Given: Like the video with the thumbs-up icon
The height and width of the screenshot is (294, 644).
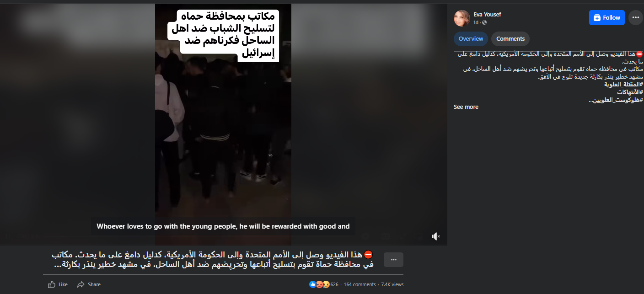Looking at the screenshot, I should [52, 284].
